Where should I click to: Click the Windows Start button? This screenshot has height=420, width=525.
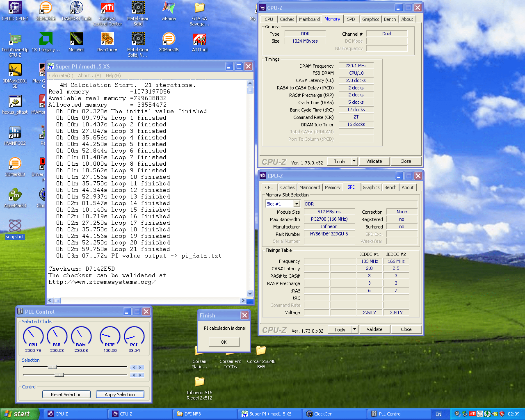click(x=20, y=414)
